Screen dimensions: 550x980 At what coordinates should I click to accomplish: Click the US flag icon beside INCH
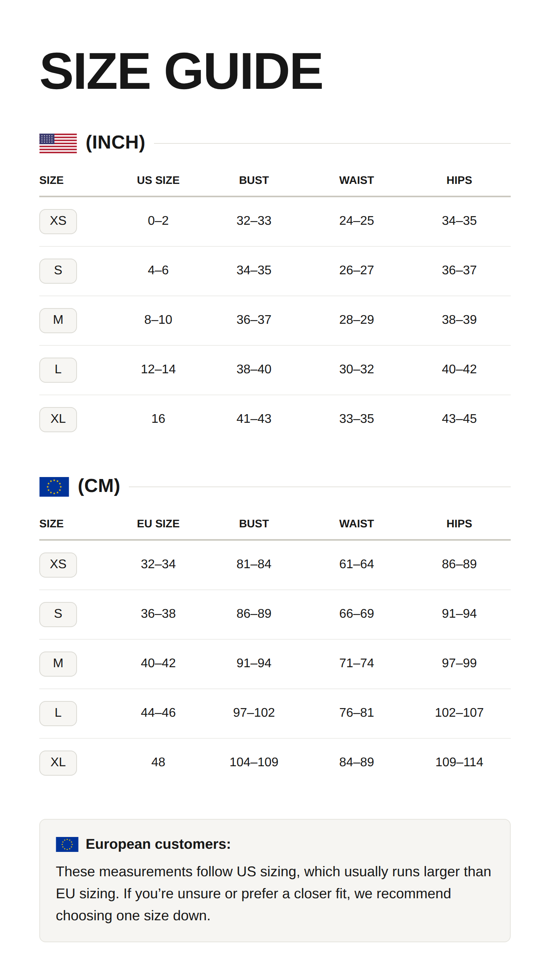[x=58, y=143]
